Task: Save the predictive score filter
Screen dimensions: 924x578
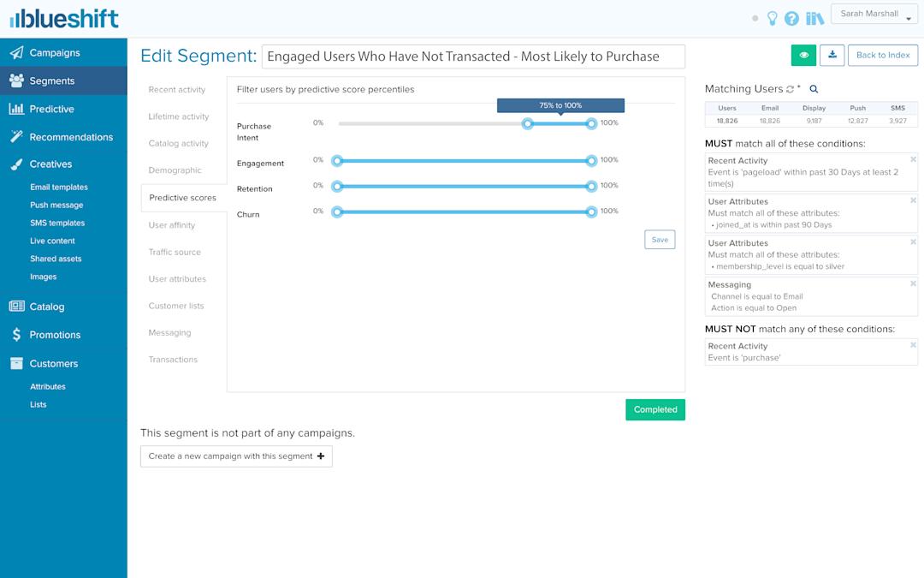Action: click(660, 240)
